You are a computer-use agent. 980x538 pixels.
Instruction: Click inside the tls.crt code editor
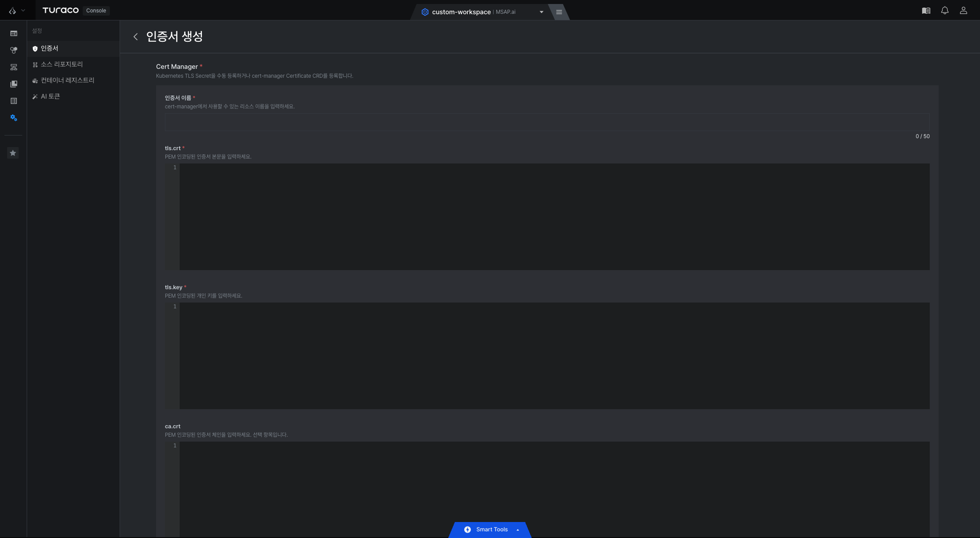coord(554,217)
